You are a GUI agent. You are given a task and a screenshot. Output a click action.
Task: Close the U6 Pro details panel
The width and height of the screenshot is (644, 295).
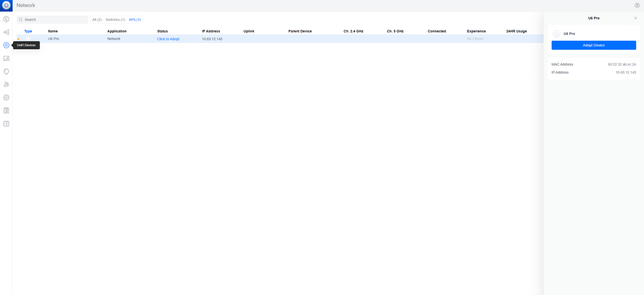(x=636, y=18)
